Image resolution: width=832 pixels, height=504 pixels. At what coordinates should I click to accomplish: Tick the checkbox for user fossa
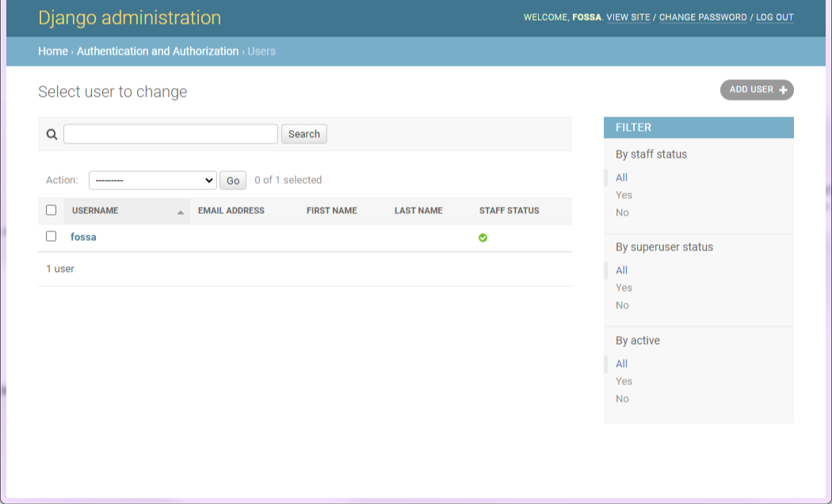(x=51, y=236)
